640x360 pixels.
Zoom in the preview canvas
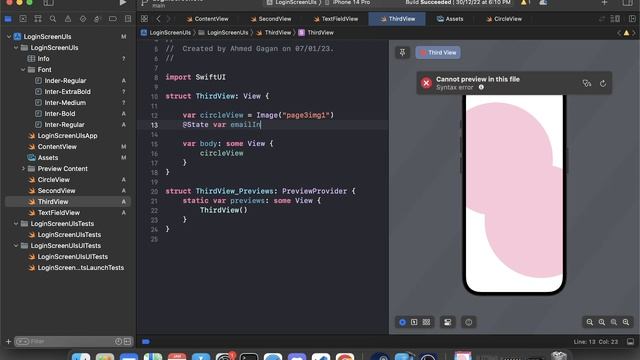[626, 322]
